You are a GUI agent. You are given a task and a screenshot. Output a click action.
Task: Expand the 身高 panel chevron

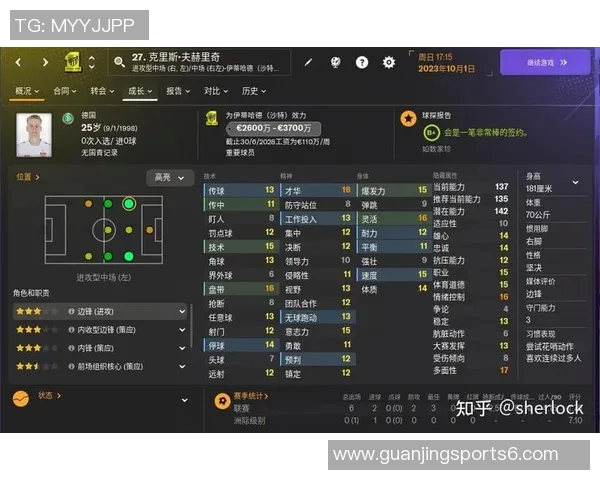(575, 183)
